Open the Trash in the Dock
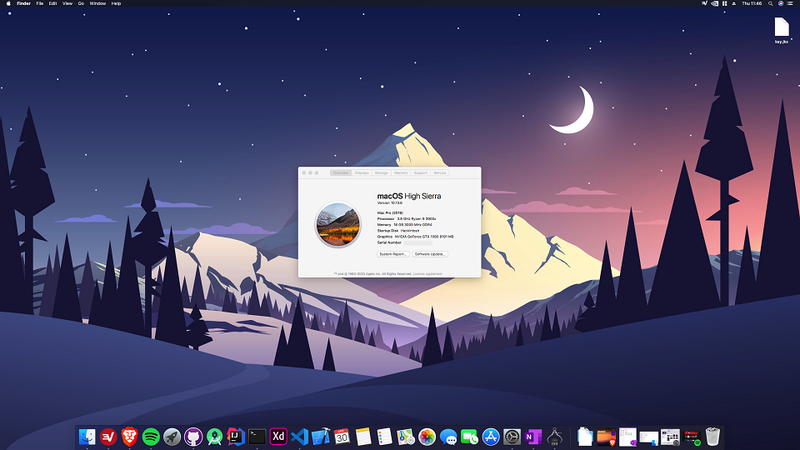 pyautogui.click(x=713, y=437)
